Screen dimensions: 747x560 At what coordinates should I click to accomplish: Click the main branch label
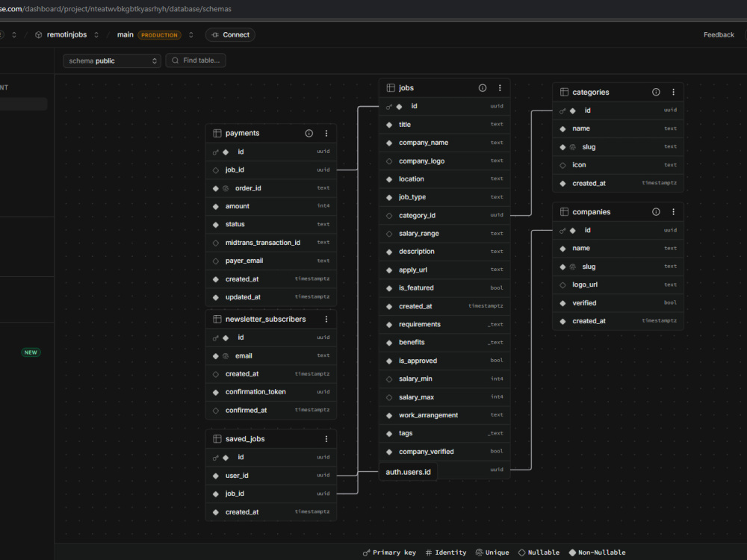(125, 35)
